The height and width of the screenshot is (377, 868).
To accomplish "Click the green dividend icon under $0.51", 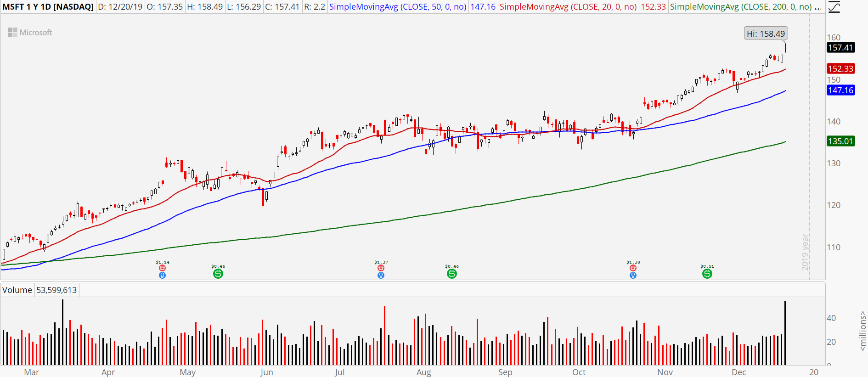I will 707,274.
